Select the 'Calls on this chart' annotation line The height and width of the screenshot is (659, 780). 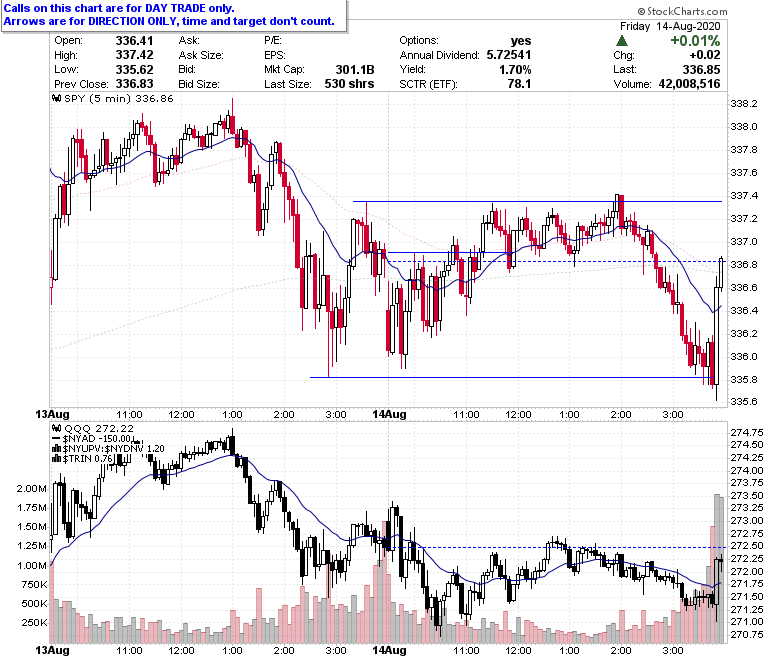(119, 8)
